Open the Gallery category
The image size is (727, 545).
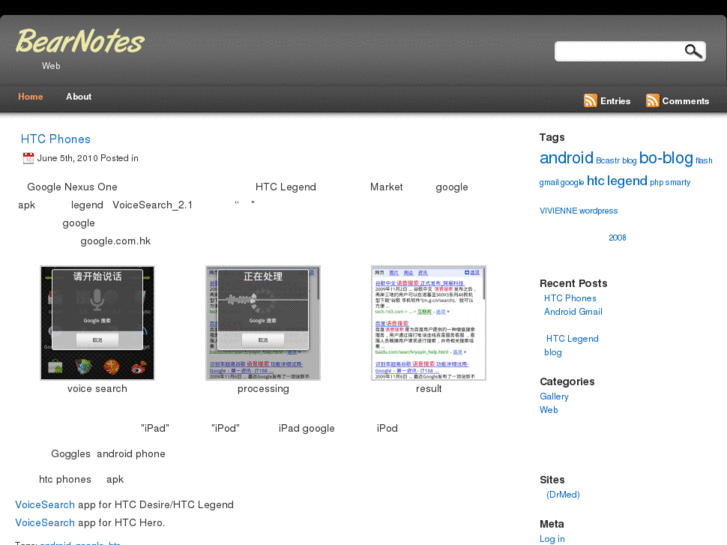click(554, 397)
